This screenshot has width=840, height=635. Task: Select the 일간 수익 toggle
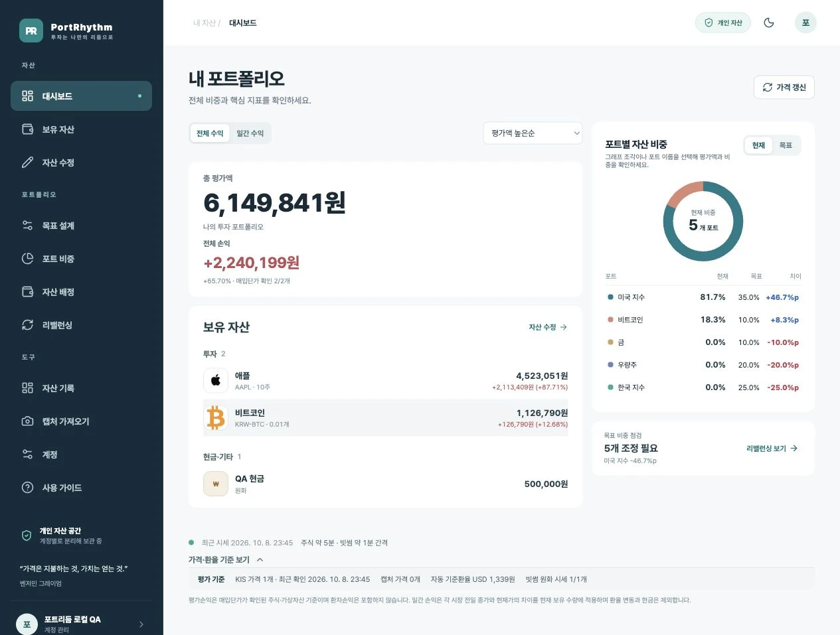tap(250, 133)
